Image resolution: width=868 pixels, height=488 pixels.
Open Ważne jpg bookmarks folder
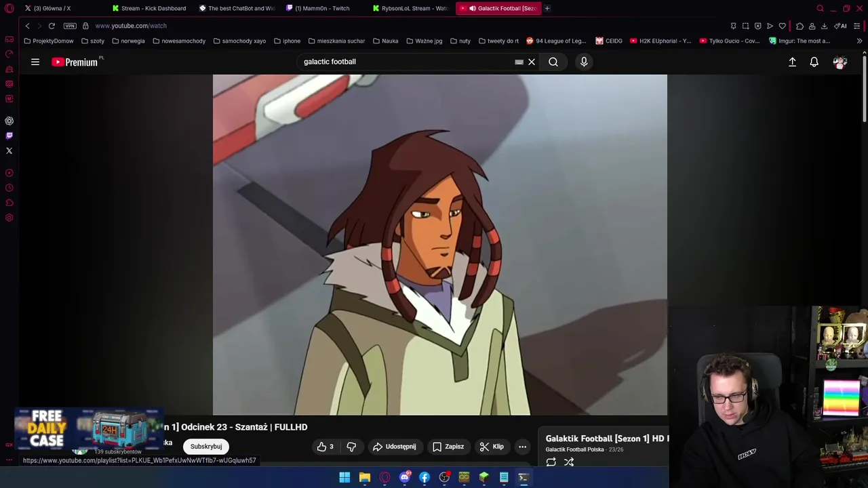click(x=424, y=41)
